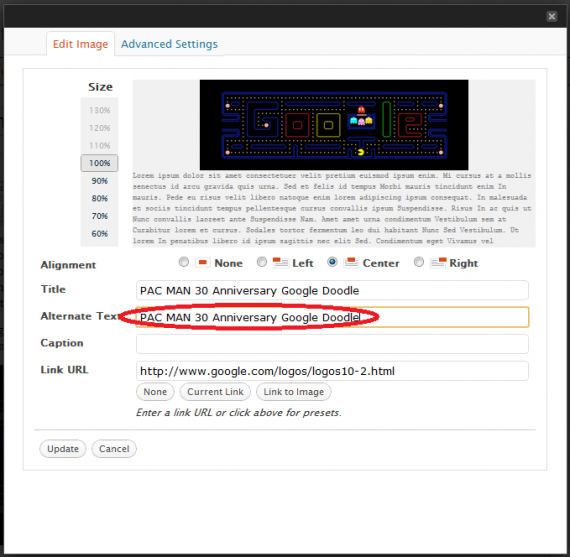The width and height of the screenshot is (570, 557).
Task: Switch to the Advanced Settings tab
Action: coord(169,44)
